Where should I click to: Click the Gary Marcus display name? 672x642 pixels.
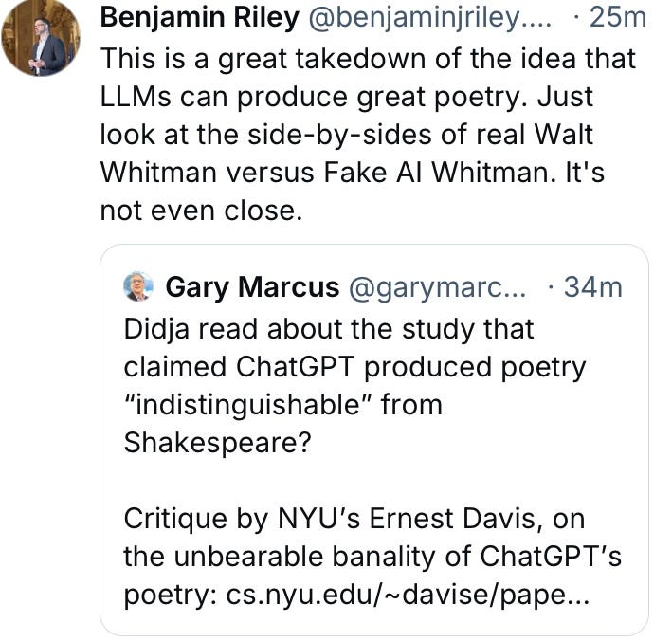pos(251,286)
